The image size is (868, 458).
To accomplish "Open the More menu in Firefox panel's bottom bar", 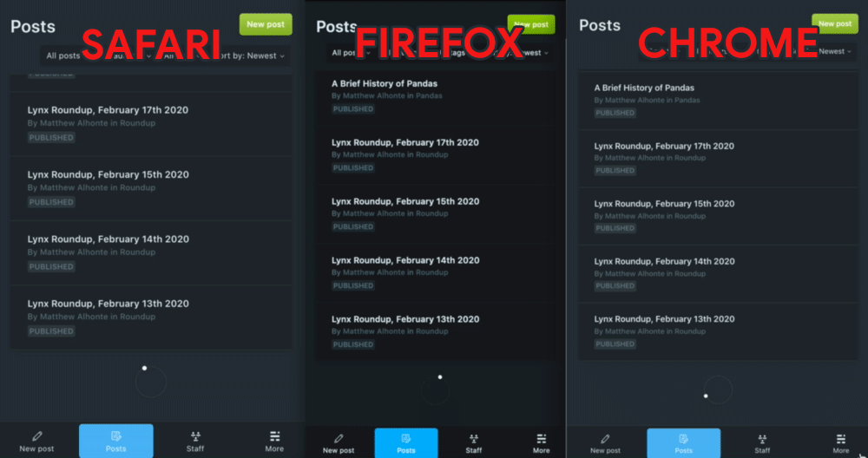I will coord(542,443).
